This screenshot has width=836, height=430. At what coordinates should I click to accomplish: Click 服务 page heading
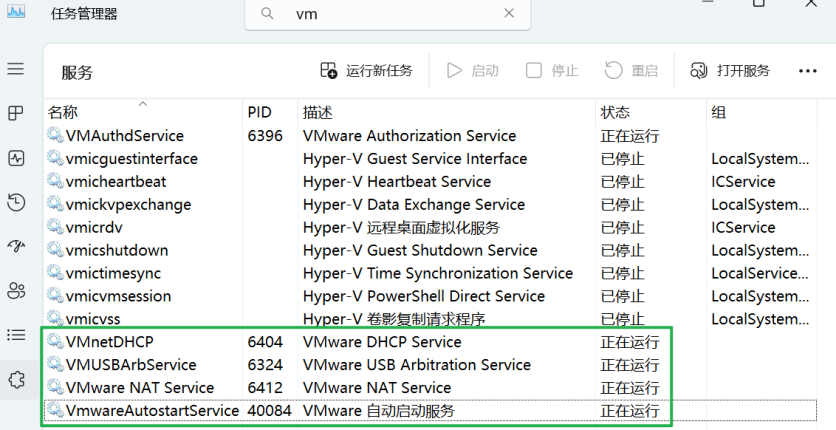click(77, 72)
